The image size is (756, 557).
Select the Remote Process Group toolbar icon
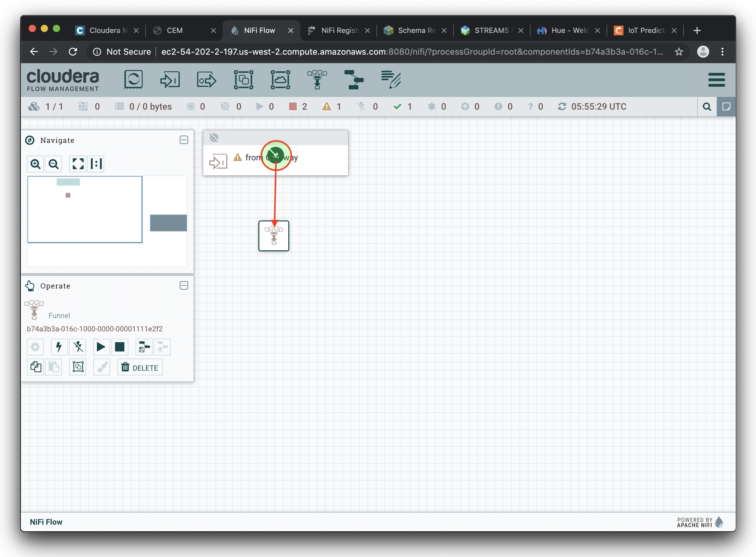pyautogui.click(x=280, y=79)
